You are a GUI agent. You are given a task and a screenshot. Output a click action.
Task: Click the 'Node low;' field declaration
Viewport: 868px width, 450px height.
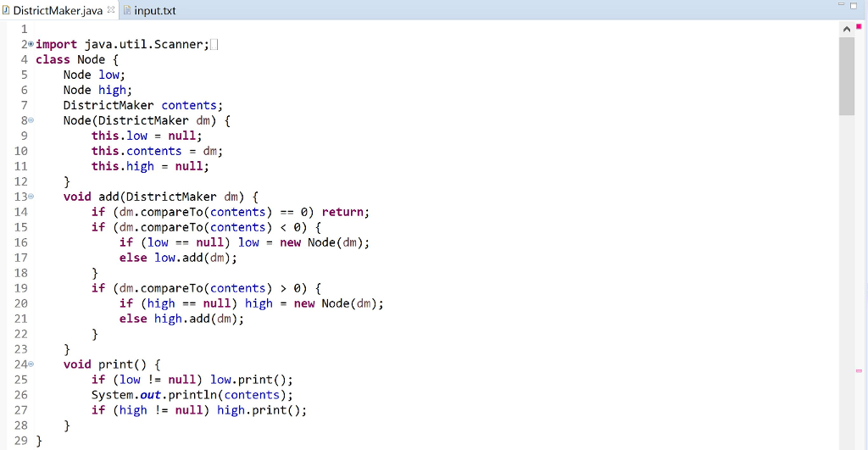(94, 75)
